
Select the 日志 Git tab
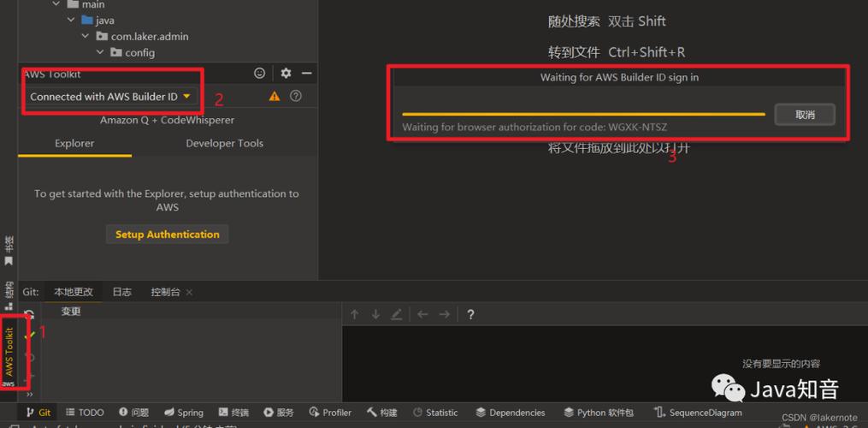121,292
